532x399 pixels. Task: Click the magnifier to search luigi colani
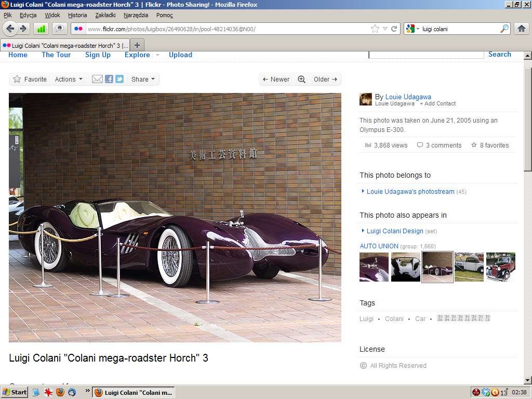pyautogui.click(x=504, y=29)
